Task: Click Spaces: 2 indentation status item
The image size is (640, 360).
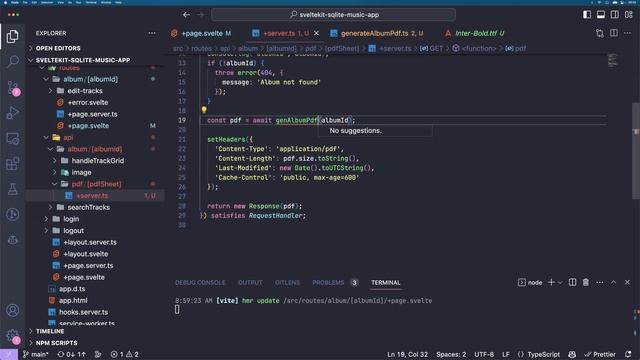Action: pos(451,354)
